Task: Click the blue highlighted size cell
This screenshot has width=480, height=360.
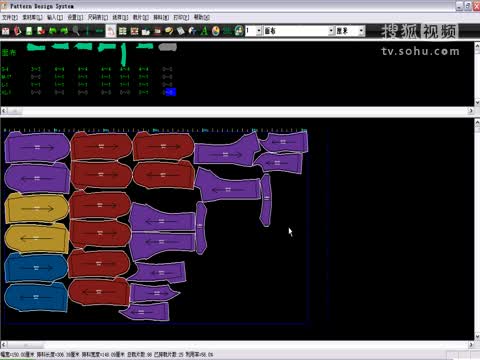Action: [170, 92]
